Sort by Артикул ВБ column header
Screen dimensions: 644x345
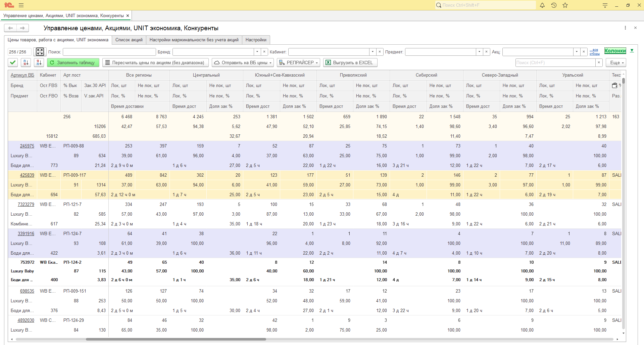22,75
